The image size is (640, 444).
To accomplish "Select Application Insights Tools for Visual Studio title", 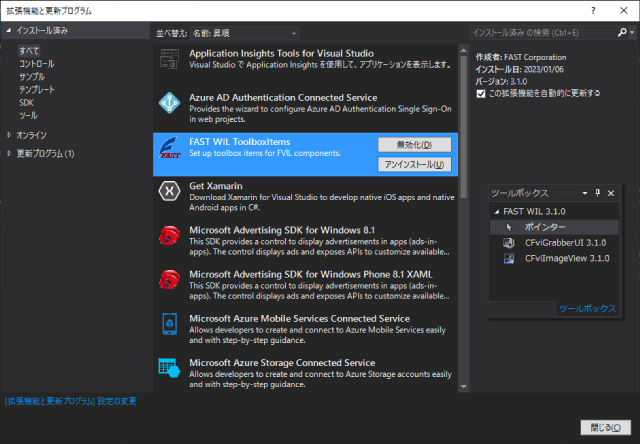I will click(281, 53).
